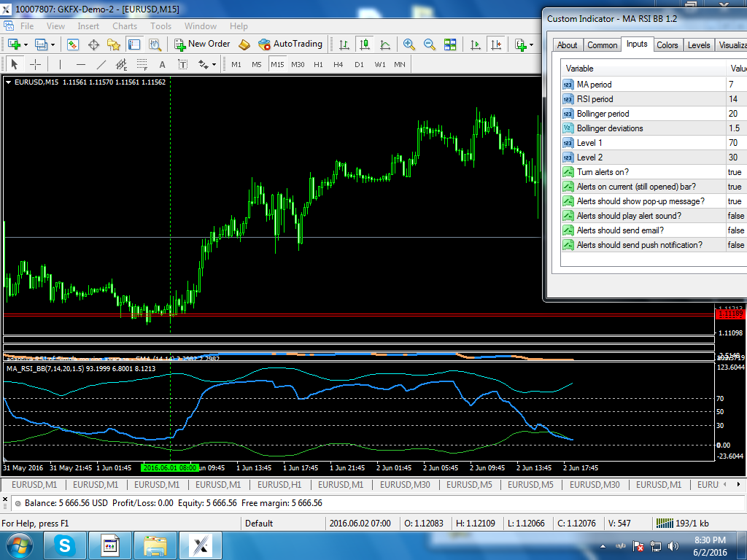Image resolution: width=747 pixels, height=560 pixels.
Task: Open the EURUSD,H1 chart tab
Action: (279, 484)
